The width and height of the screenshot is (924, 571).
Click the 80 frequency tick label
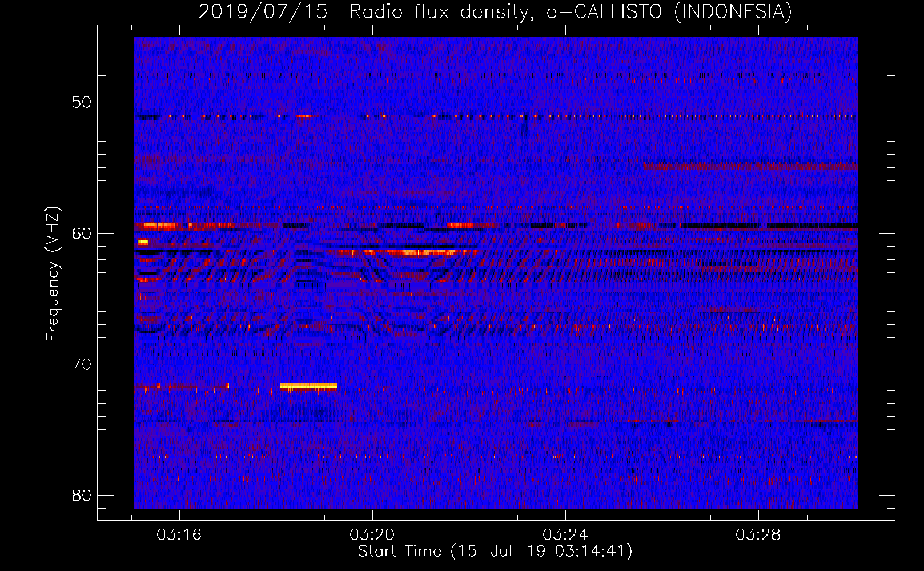point(82,495)
